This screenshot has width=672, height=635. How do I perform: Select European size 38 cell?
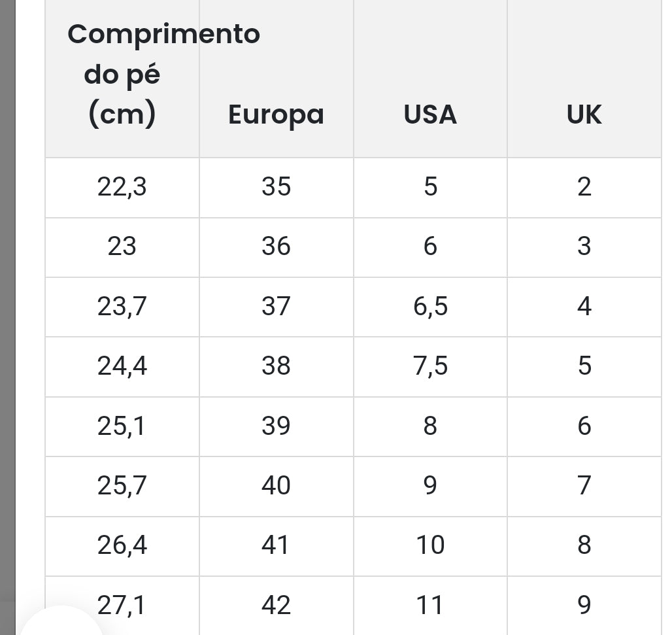(276, 366)
